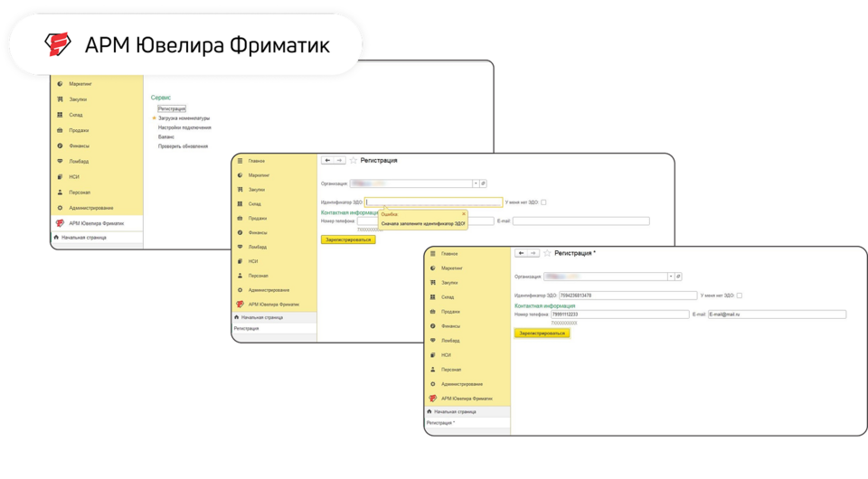
Task: Expand the Организация dropdown in the error window
Action: (x=476, y=183)
